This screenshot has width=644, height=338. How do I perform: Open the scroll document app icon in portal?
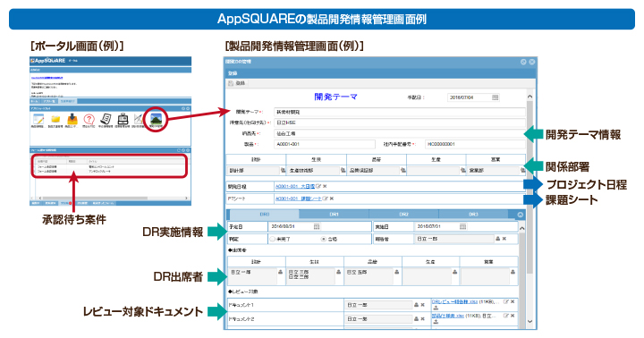(x=106, y=119)
